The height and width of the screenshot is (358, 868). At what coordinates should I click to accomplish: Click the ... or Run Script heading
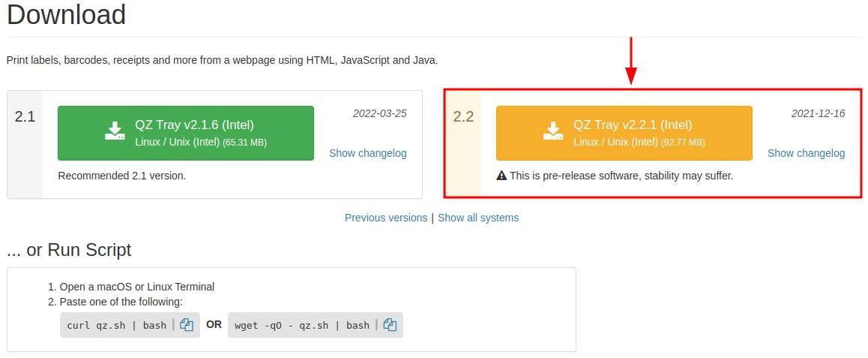pyautogui.click(x=69, y=250)
